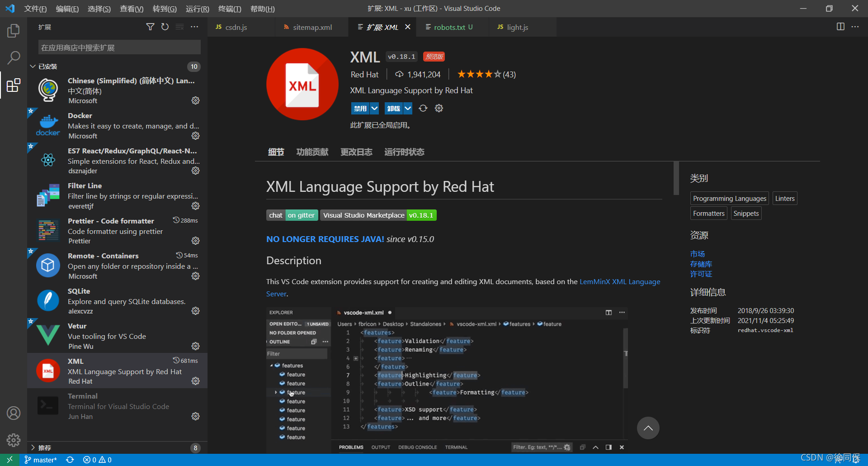Open the settings gear for the Docker extension
868x466 pixels.
[195, 136]
